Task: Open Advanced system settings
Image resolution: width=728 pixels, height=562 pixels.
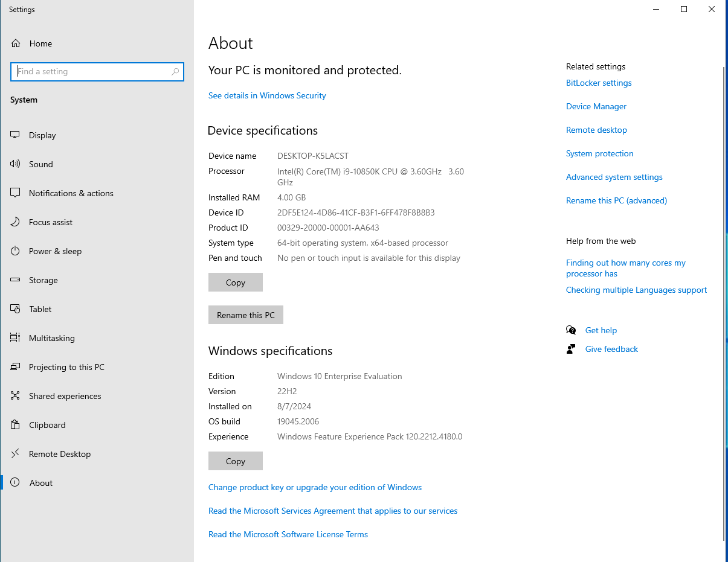Action: [614, 177]
